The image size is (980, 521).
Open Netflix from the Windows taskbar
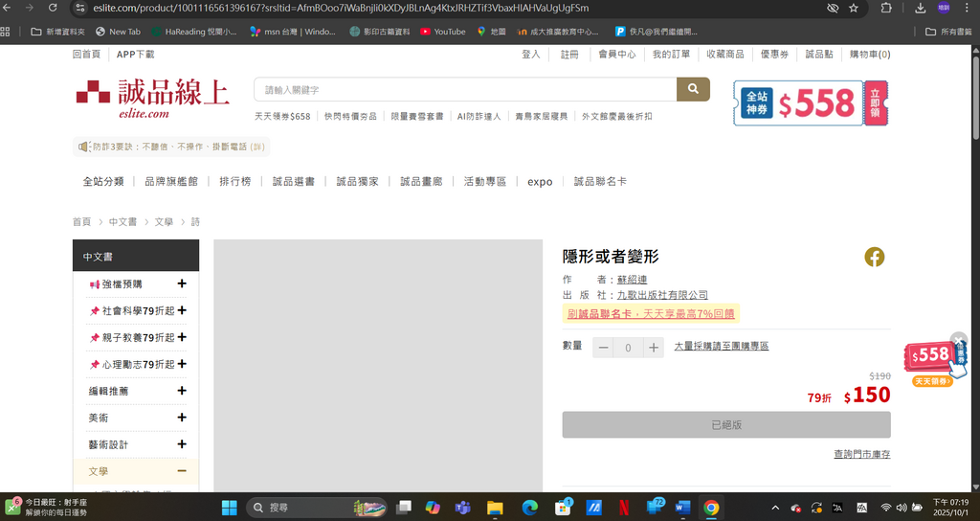(623, 508)
